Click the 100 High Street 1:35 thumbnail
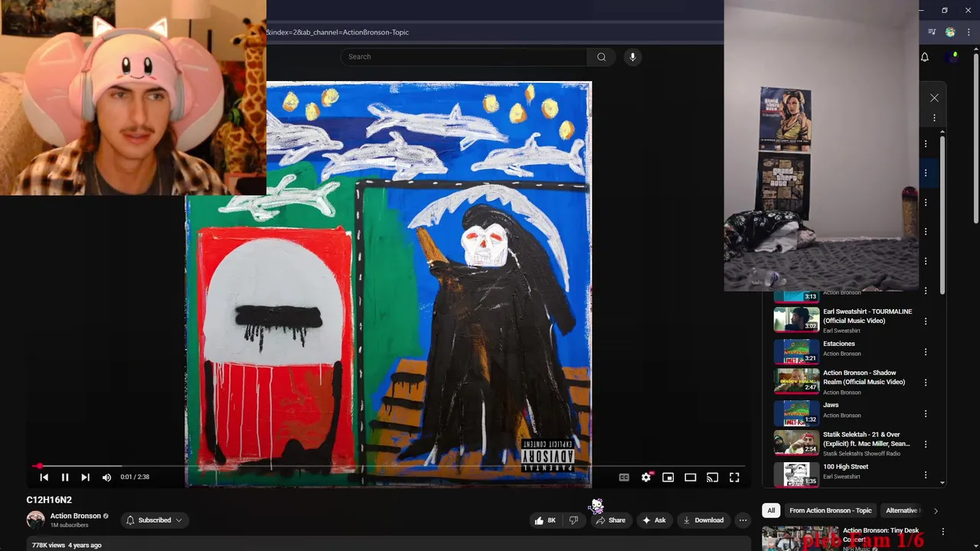Viewport: 980px width, 551px height. (796, 474)
